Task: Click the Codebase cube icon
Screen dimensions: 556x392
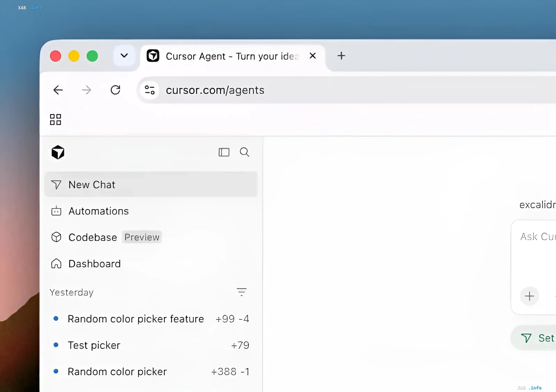Action: (56, 237)
